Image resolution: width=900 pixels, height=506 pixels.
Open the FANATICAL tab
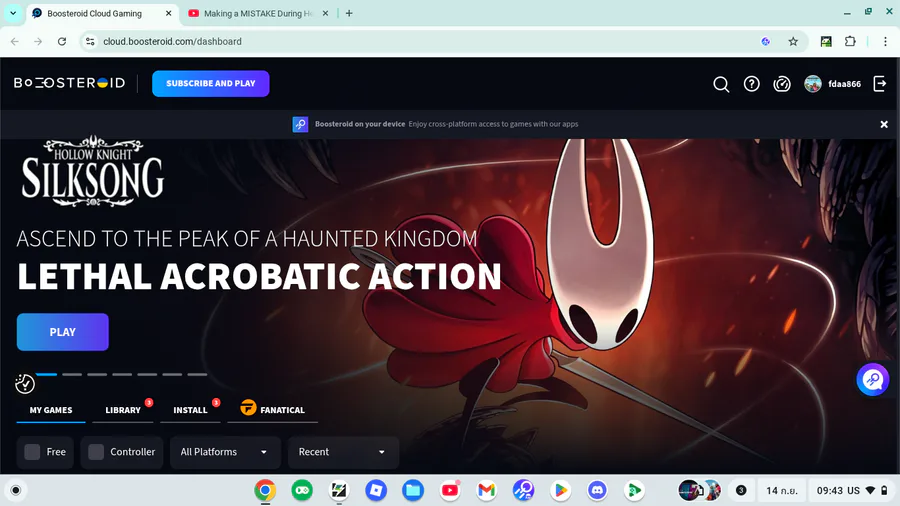[273, 410]
